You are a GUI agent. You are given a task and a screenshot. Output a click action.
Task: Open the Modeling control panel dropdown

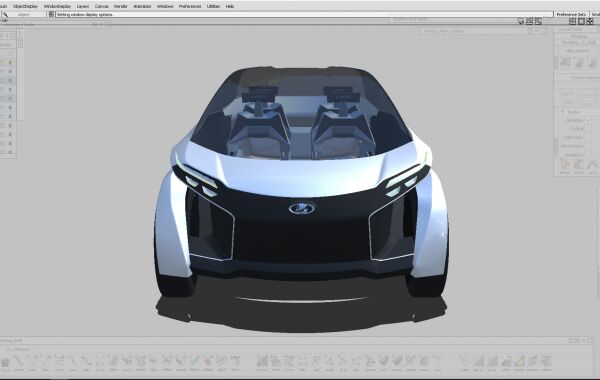coord(579,36)
